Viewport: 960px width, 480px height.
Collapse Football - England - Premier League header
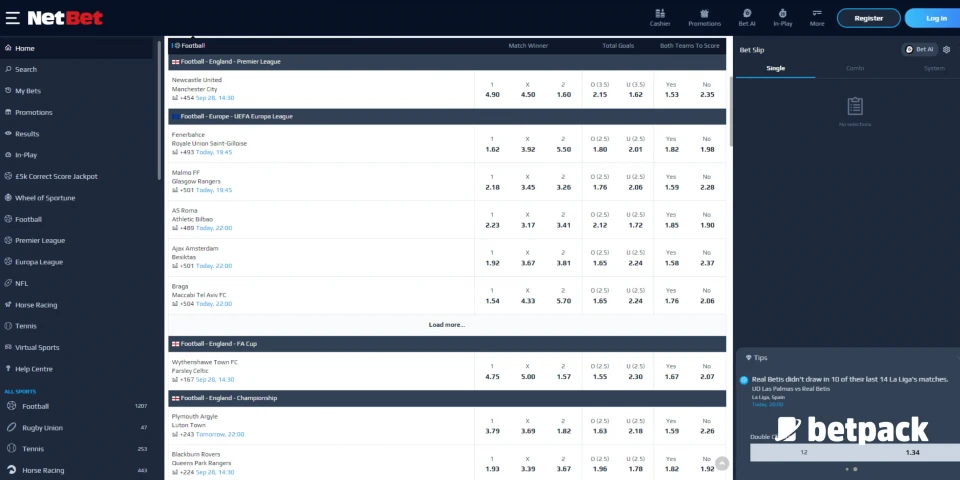tap(447, 62)
